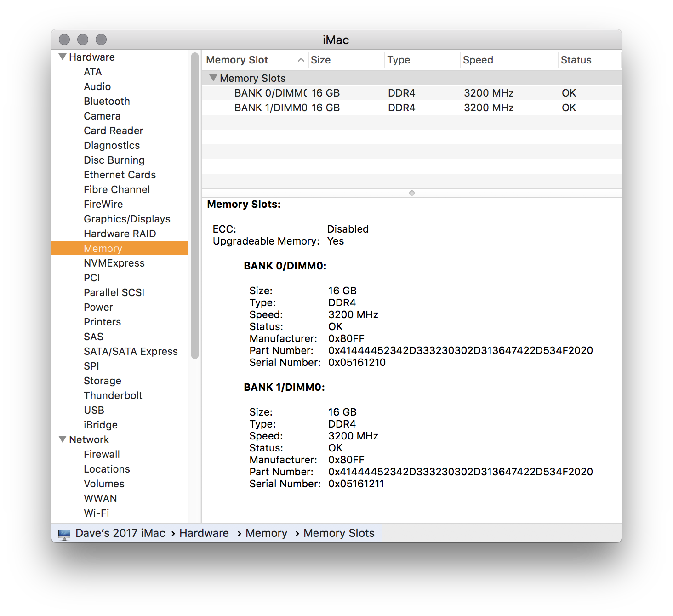This screenshot has height=616, width=673.
Task: Select Parallel SCSI in the sidebar
Action: point(114,292)
